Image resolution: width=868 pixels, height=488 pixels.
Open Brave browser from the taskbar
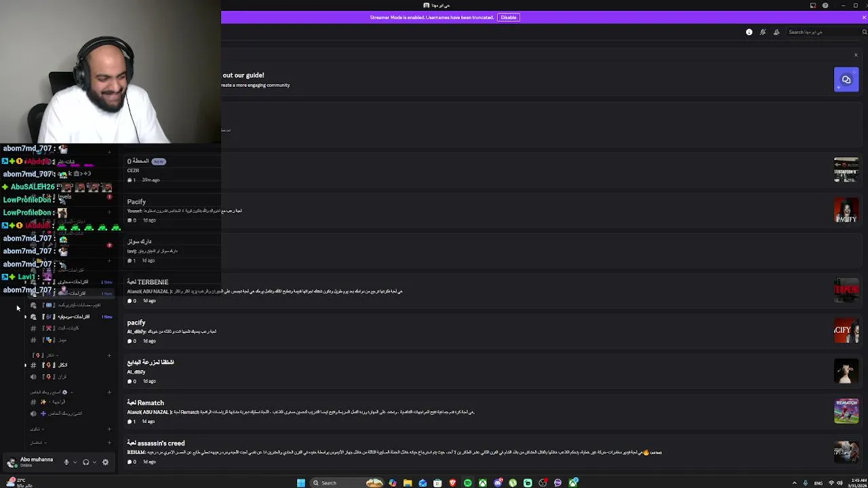452,483
